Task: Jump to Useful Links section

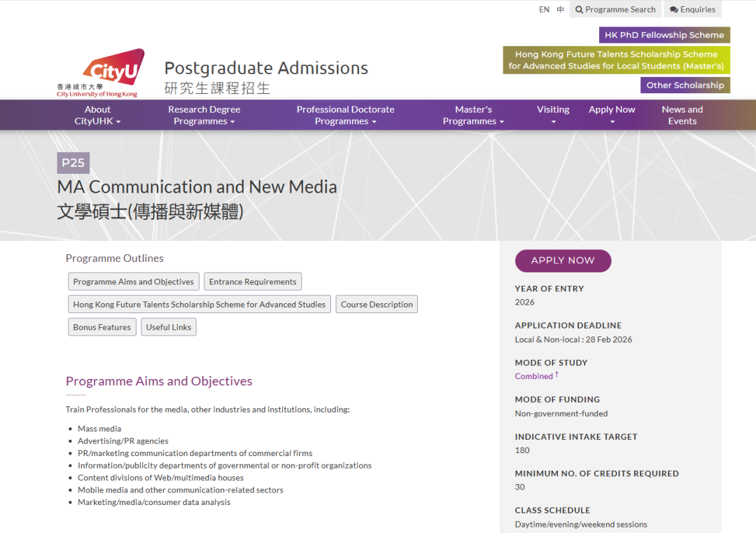Action: (x=169, y=327)
